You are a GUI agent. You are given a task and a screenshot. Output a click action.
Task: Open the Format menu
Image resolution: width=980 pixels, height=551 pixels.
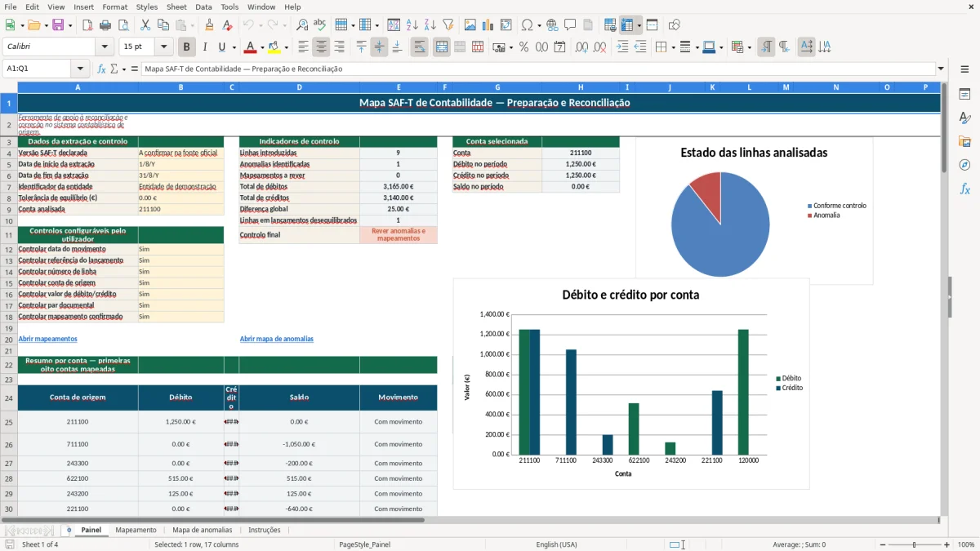114,7
